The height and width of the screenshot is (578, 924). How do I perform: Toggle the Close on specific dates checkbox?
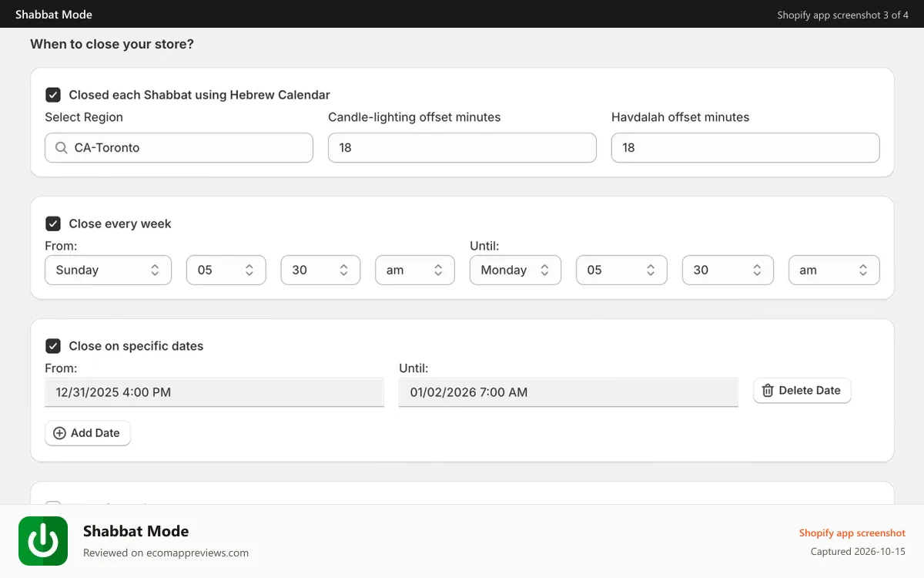click(53, 346)
